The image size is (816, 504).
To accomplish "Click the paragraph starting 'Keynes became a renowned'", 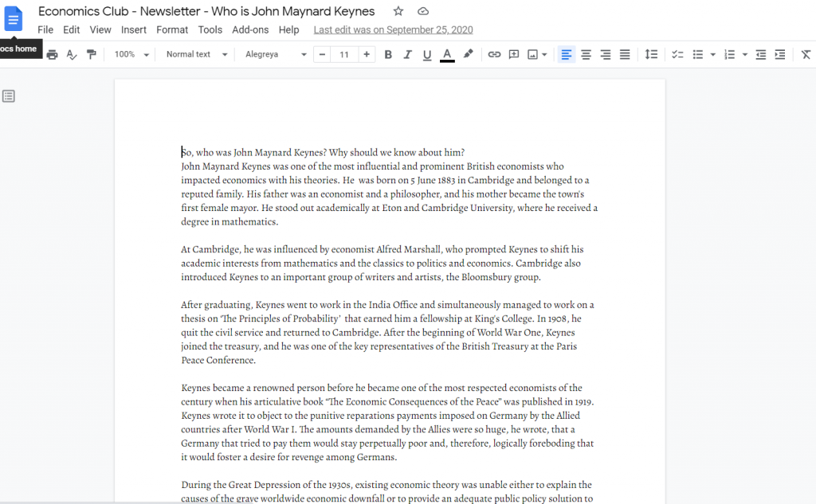I will point(388,422).
